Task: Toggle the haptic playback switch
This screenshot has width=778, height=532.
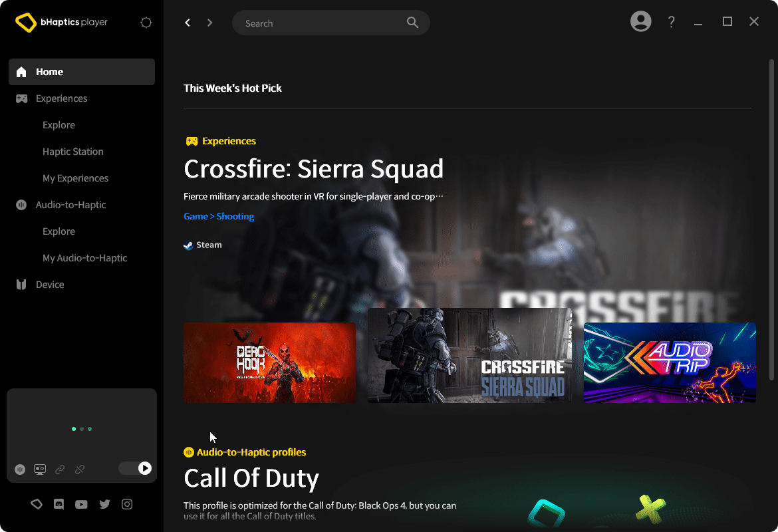Action: pyautogui.click(x=136, y=469)
